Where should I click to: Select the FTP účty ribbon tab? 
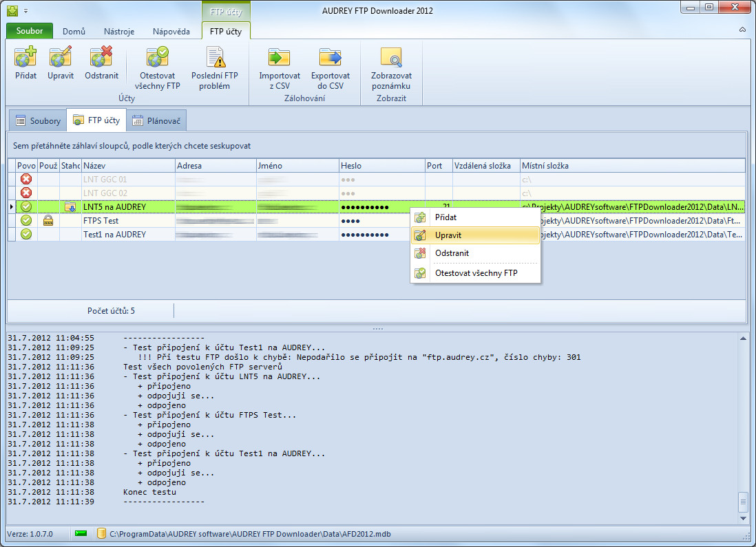pos(226,32)
